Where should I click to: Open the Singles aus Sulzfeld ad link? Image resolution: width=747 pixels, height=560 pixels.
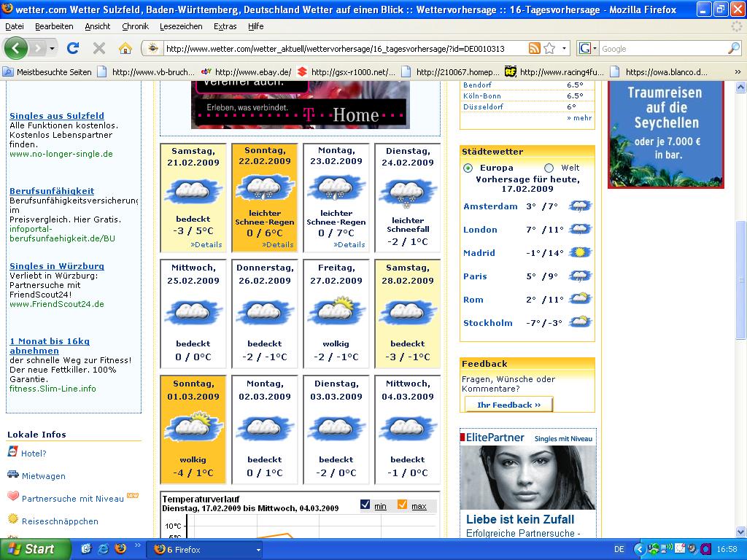[57, 116]
